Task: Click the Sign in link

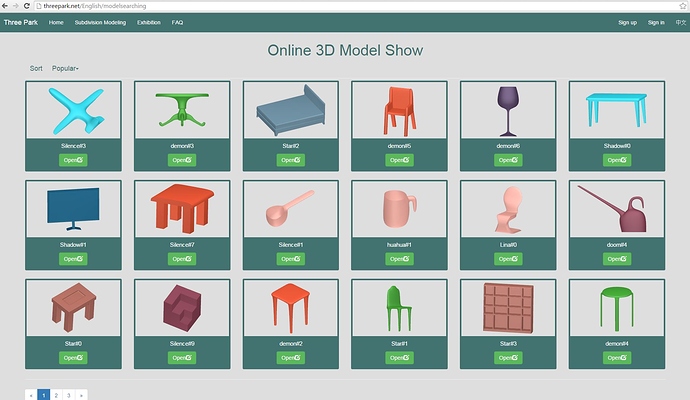Action: click(x=655, y=22)
